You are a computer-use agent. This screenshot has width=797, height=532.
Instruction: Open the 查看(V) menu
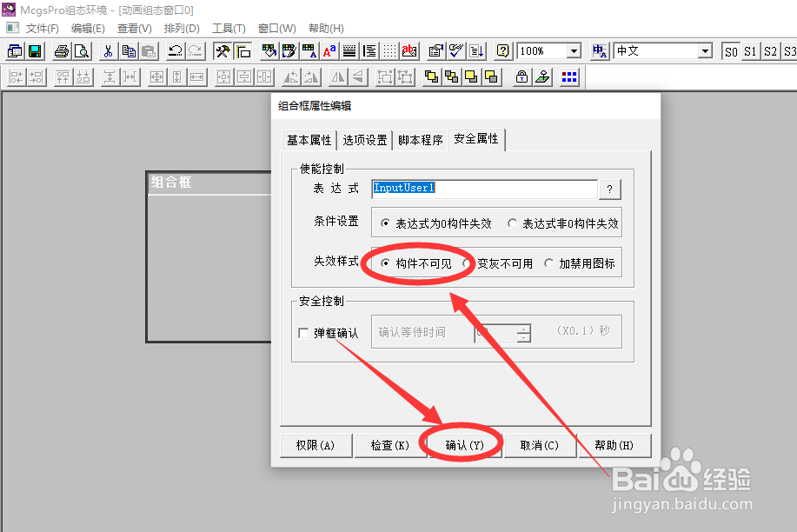coord(134,29)
